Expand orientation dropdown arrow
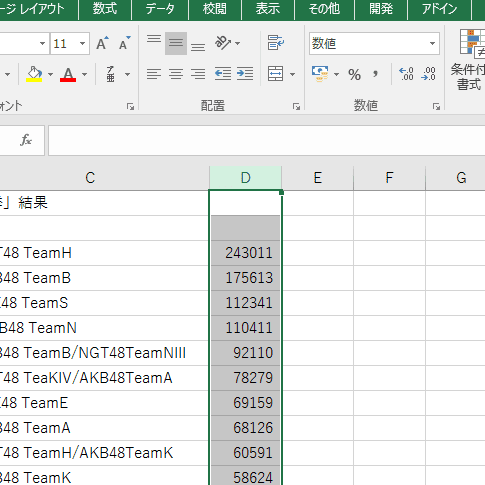 click(x=237, y=43)
